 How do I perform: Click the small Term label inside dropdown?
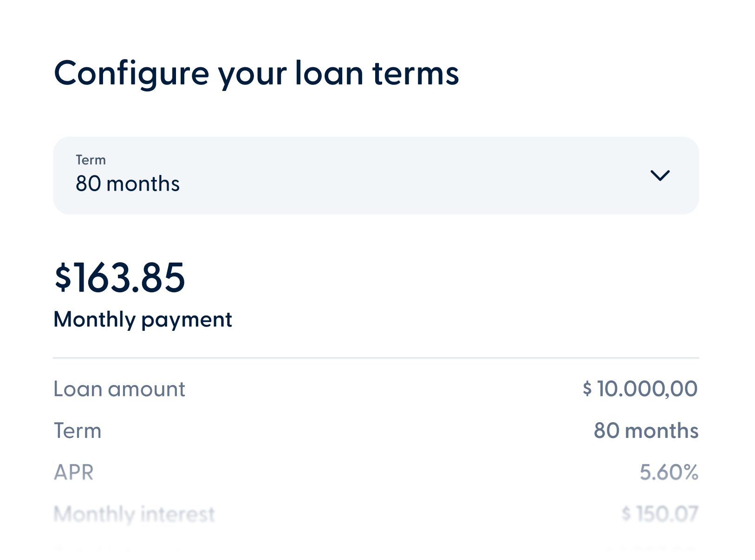click(91, 160)
